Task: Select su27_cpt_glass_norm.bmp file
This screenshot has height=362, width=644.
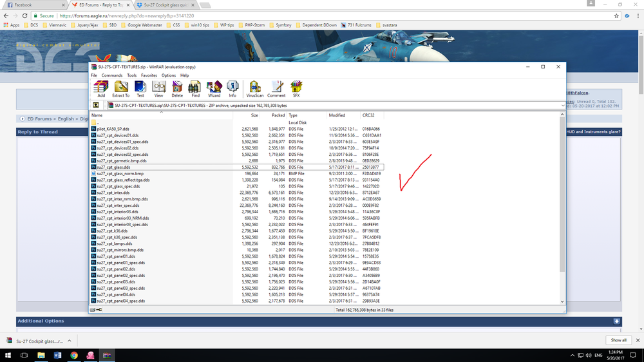Action: (120, 174)
